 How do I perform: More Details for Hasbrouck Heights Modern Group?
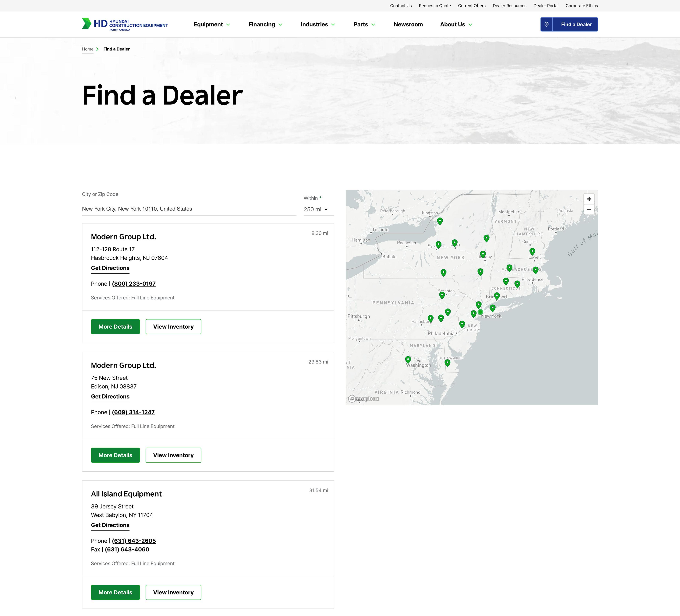(115, 327)
